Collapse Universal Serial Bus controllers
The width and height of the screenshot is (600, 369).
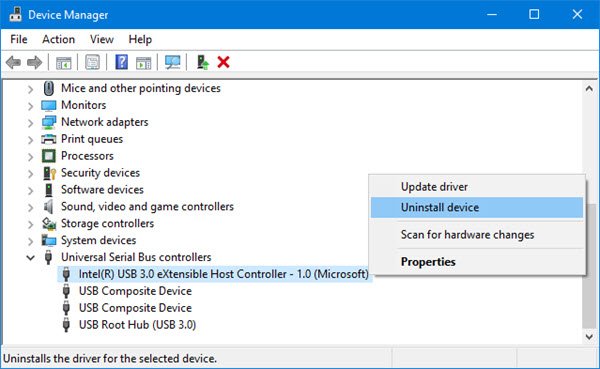coord(30,258)
